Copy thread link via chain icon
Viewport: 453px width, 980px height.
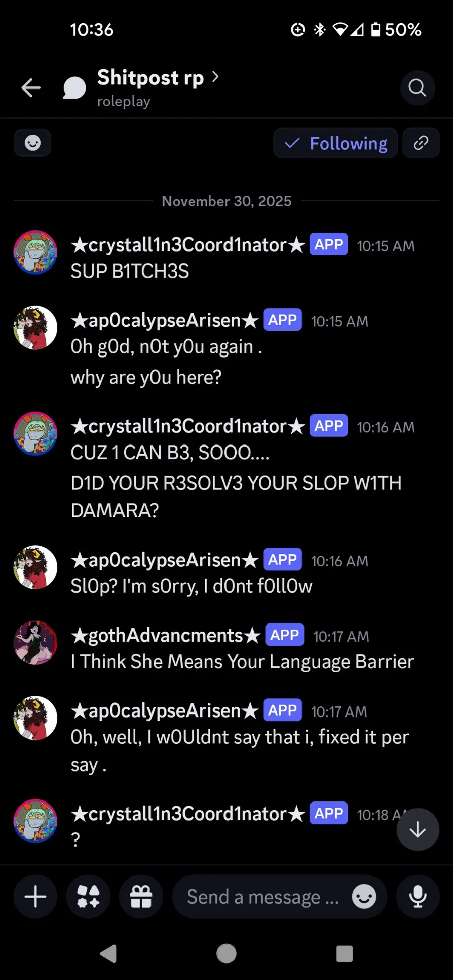[421, 143]
